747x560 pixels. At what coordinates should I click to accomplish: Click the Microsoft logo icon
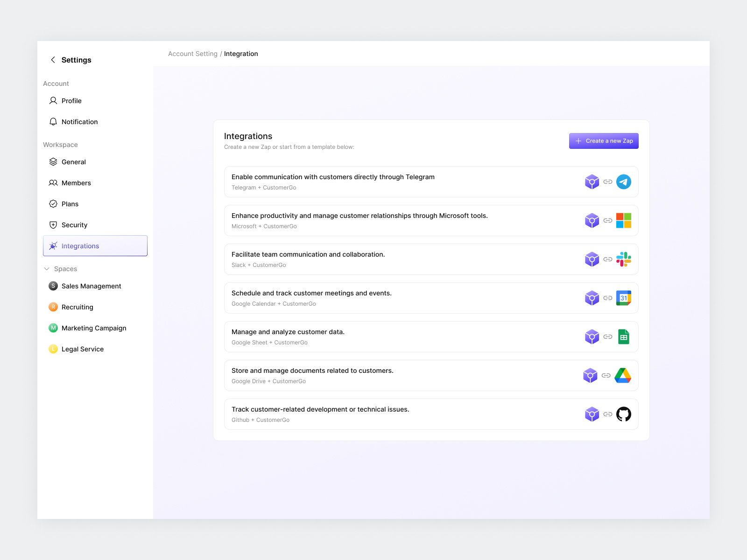coord(624,220)
